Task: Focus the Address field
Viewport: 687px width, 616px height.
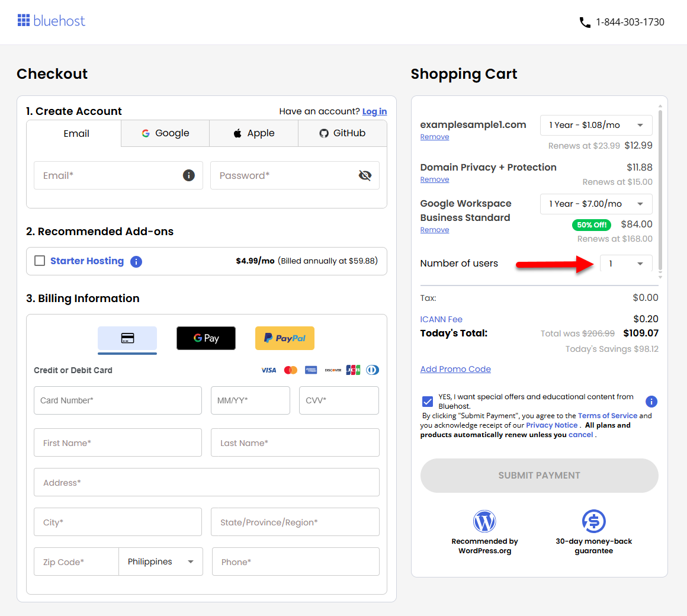Action: [206, 482]
